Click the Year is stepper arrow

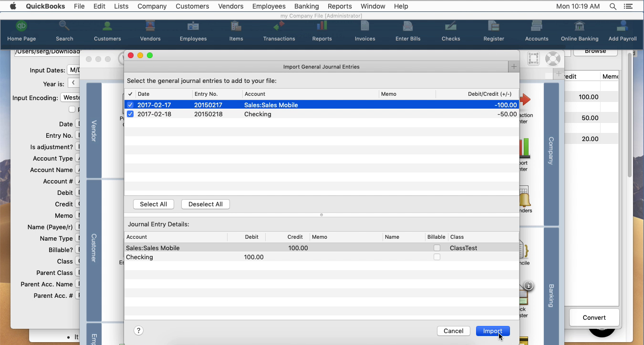[x=73, y=83]
